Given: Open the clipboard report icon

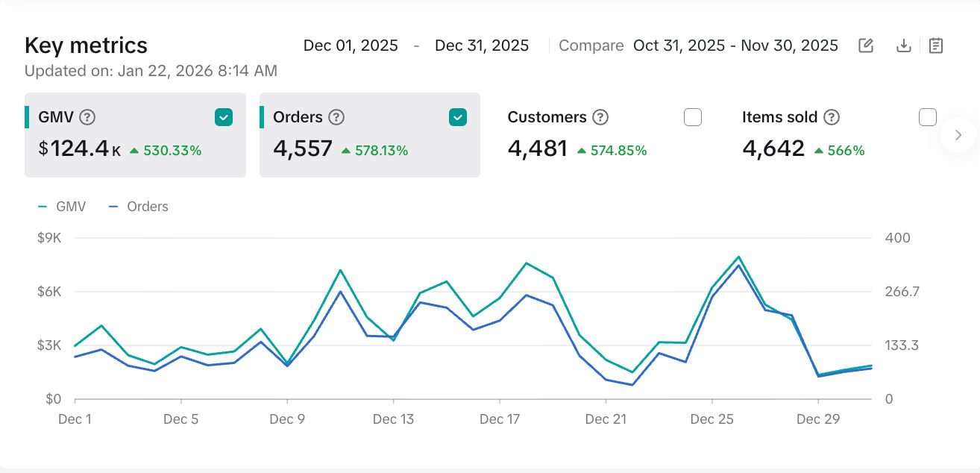Looking at the screenshot, I should coord(936,46).
